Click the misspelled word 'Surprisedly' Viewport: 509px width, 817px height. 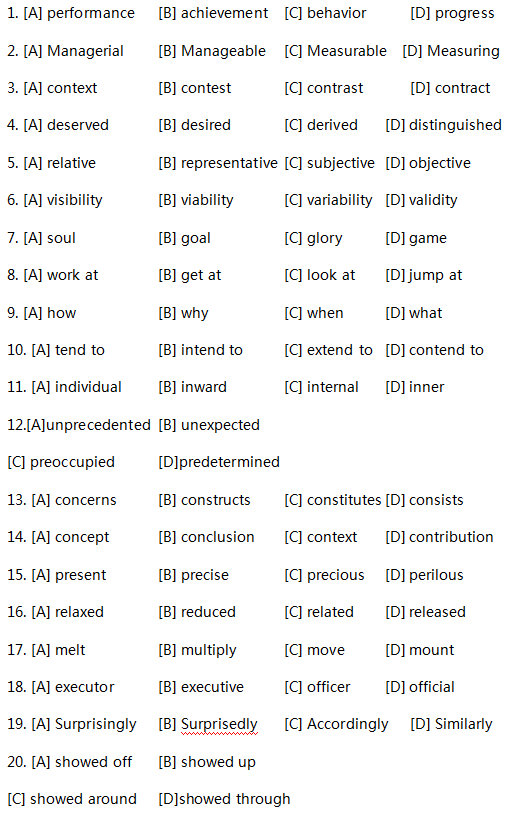click(x=219, y=725)
